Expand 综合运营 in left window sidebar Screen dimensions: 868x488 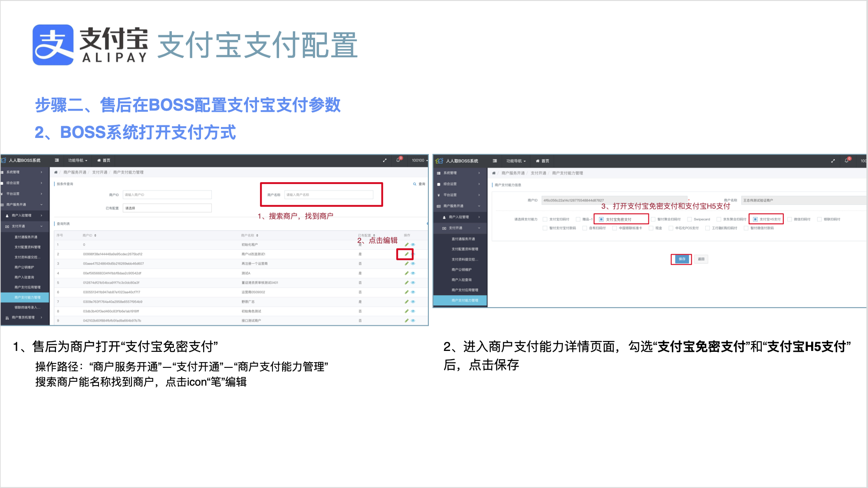coord(24,183)
